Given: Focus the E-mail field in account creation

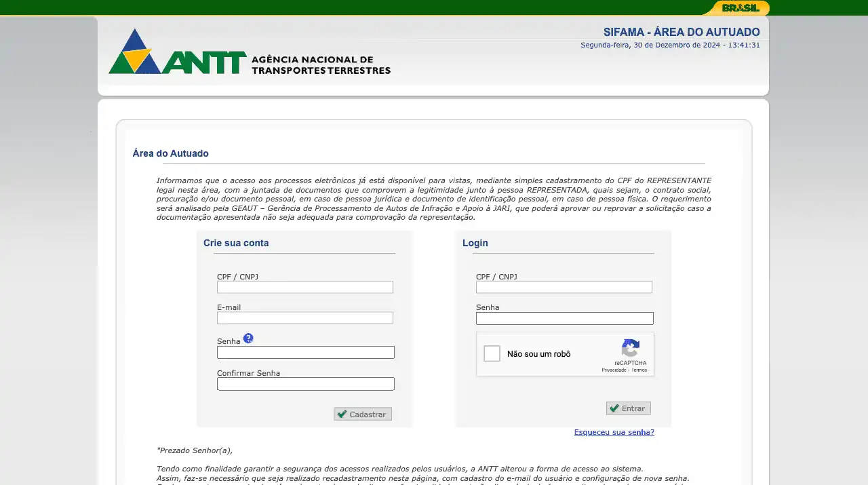Looking at the screenshot, I should [304, 318].
